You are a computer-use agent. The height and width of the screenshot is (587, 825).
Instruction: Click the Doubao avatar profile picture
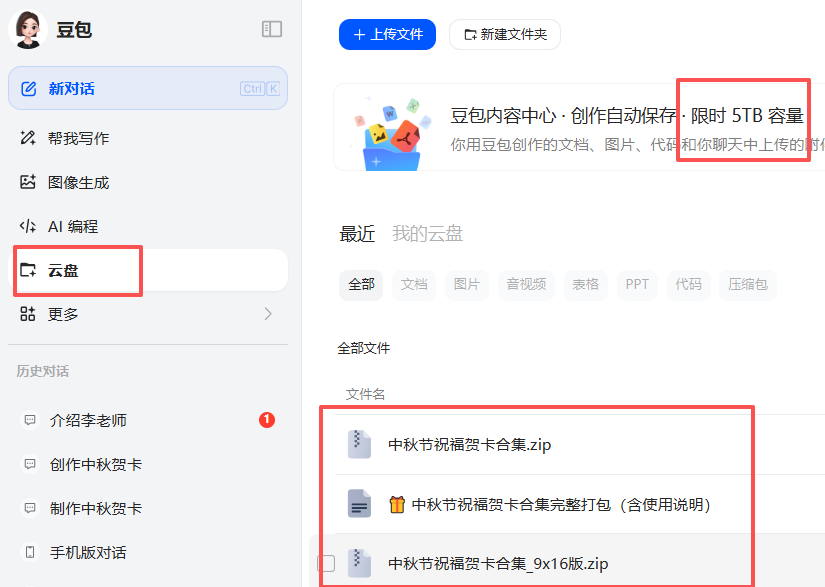point(27,29)
